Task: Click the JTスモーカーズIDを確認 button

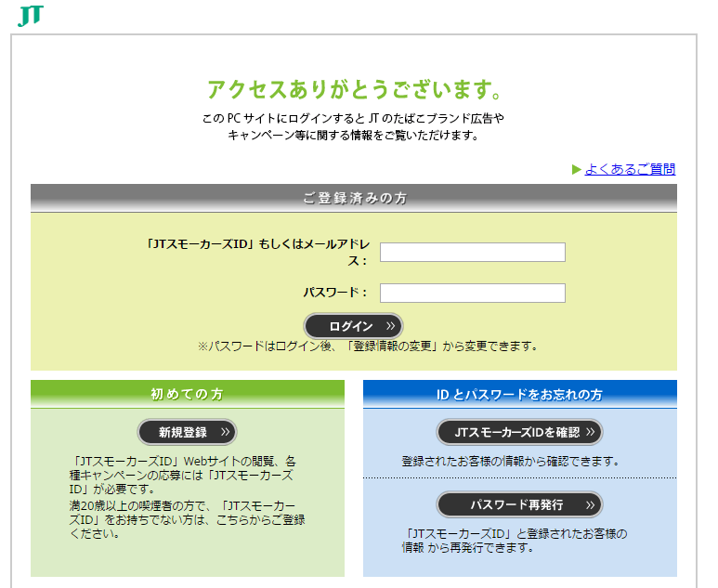Action: pos(519,432)
